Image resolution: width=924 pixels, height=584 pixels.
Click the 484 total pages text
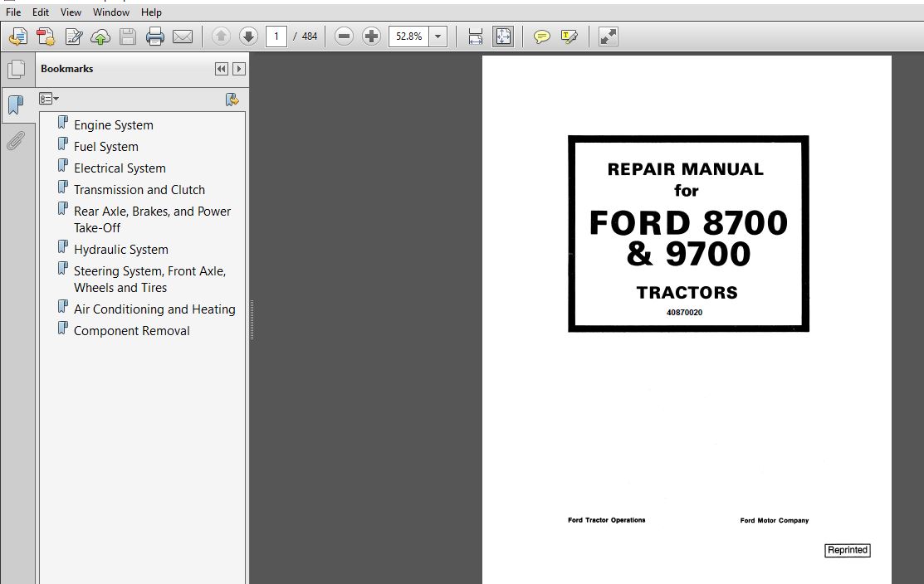tap(310, 36)
